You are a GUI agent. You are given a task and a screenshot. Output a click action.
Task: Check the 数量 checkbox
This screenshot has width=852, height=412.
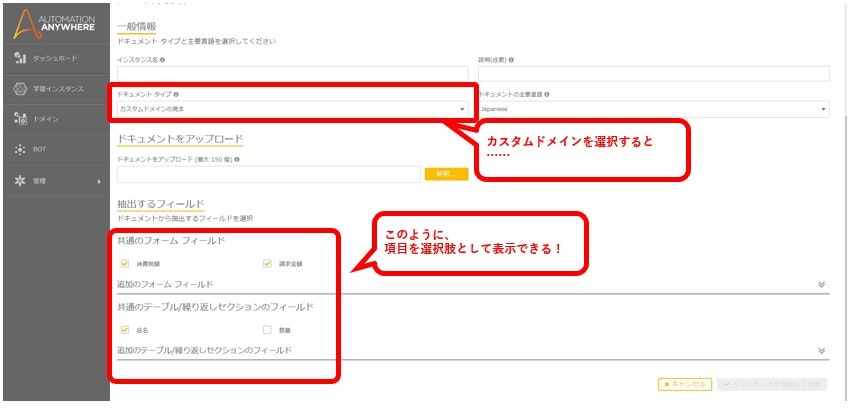tap(267, 329)
